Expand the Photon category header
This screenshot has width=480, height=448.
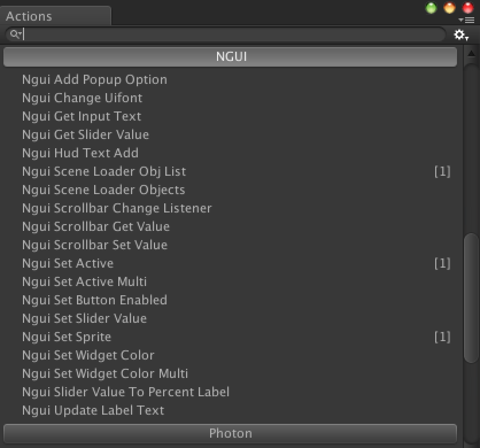pyautogui.click(x=230, y=433)
